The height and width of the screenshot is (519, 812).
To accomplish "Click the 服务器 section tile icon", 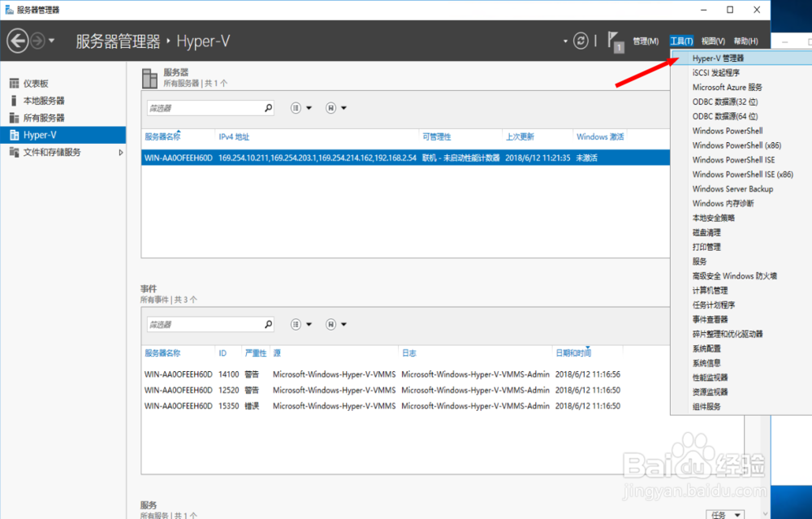I will [x=149, y=78].
